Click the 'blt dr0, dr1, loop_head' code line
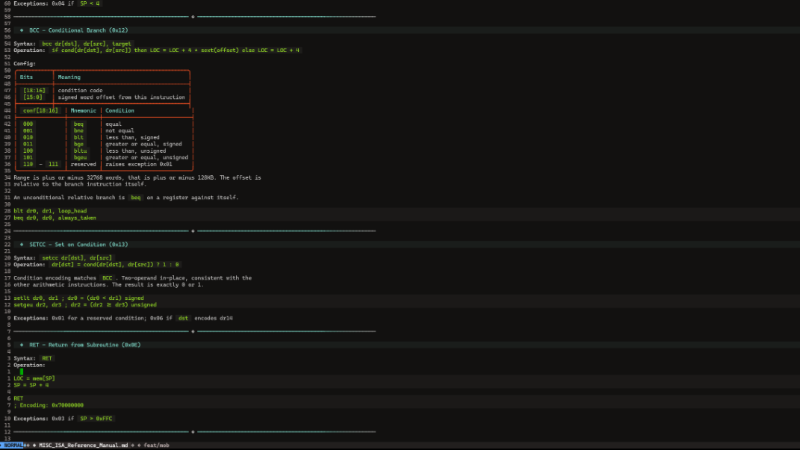 pos(50,211)
